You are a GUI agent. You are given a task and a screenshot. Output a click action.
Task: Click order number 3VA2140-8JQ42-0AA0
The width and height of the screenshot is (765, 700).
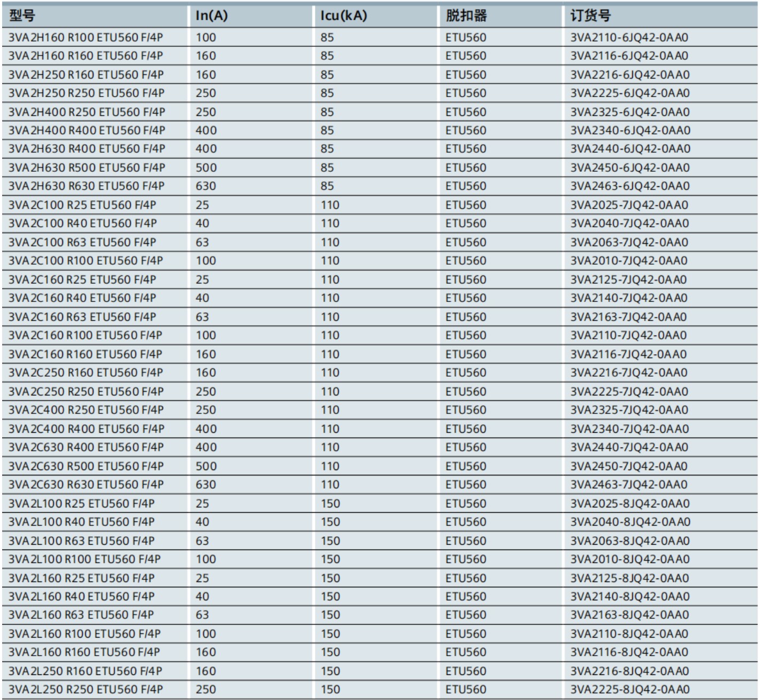(630, 596)
